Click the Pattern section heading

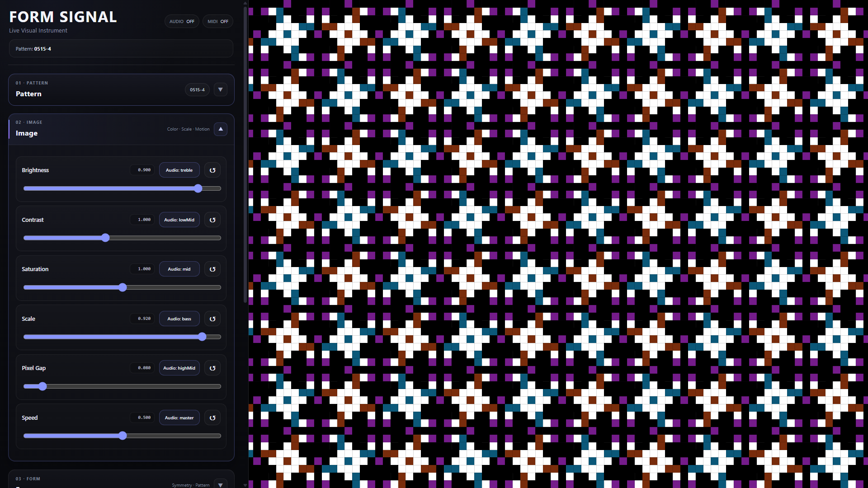pos(28,94)
